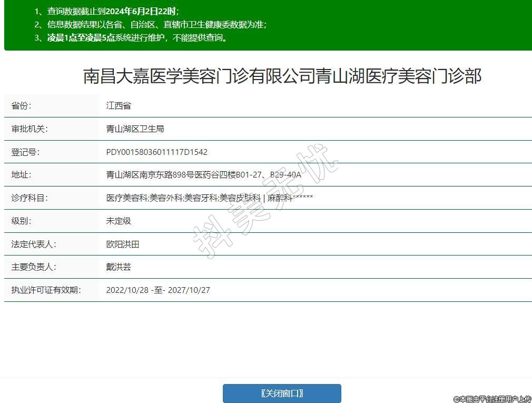Click the 未定级 level value
532x403 pixels.
[x=119, y=221]
